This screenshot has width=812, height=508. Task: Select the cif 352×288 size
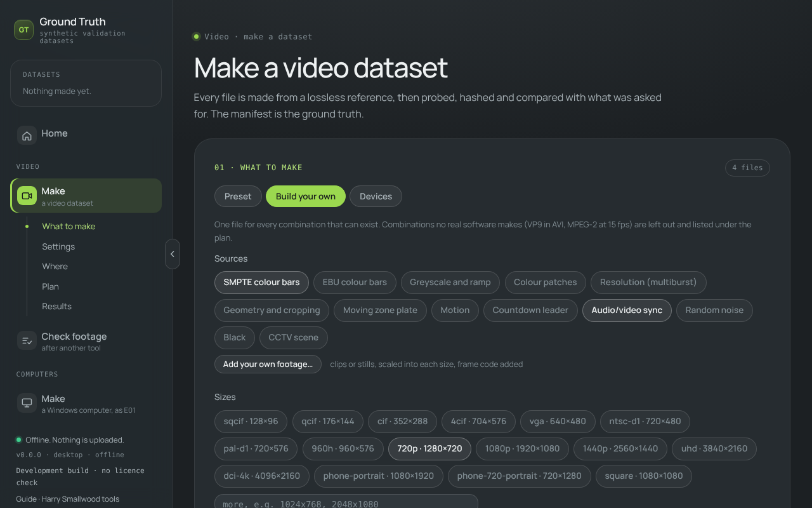(402, 422)
